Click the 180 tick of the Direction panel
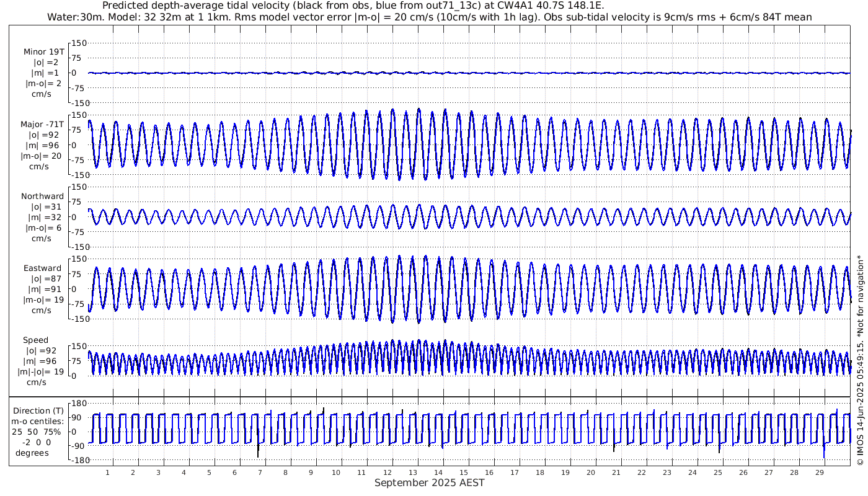This screenshot has height=496, width=868. [78, 404]
